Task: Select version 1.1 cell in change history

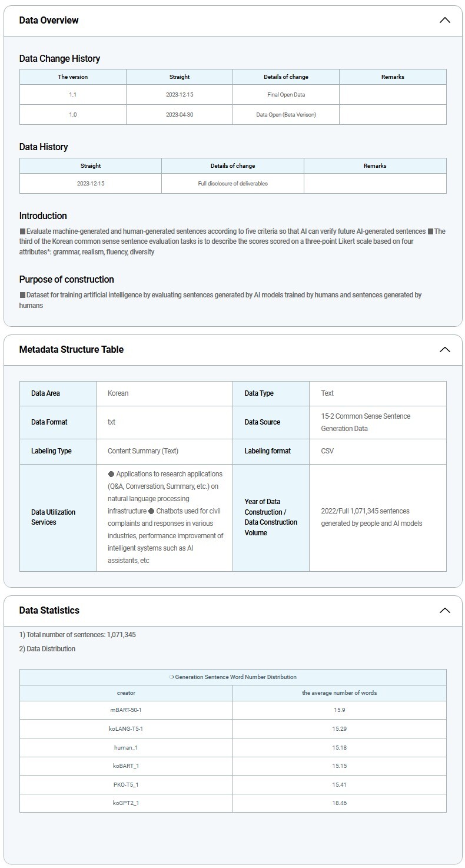Action: pyautogui.click(x=72, y=94)
